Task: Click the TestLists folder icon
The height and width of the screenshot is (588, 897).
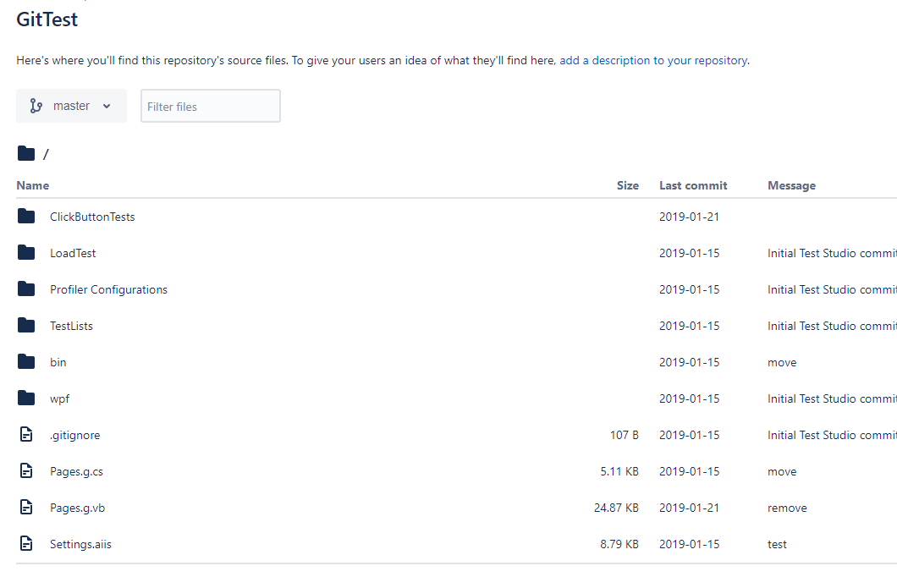Action: pos(26,326)
